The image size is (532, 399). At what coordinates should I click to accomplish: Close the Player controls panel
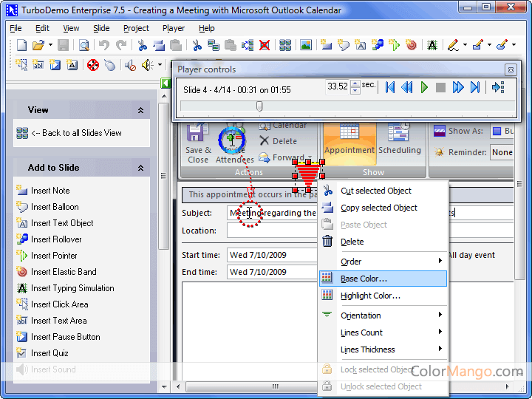511,70
